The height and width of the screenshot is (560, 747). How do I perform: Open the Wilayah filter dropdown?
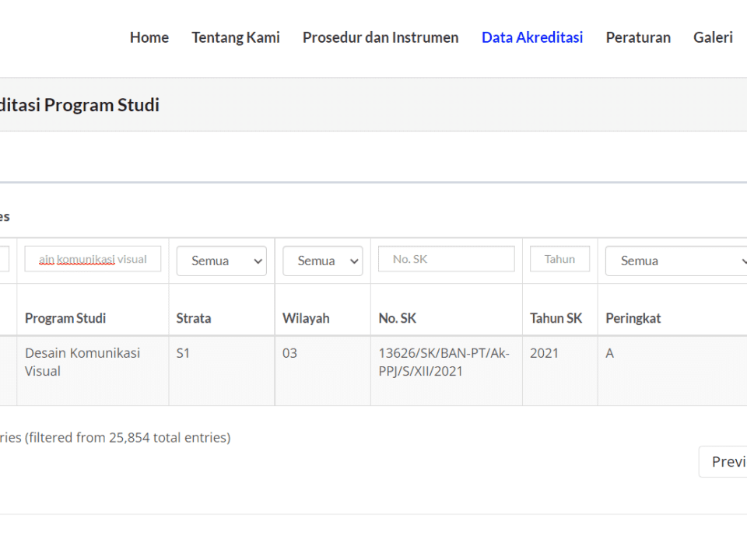tap(322, 261)
